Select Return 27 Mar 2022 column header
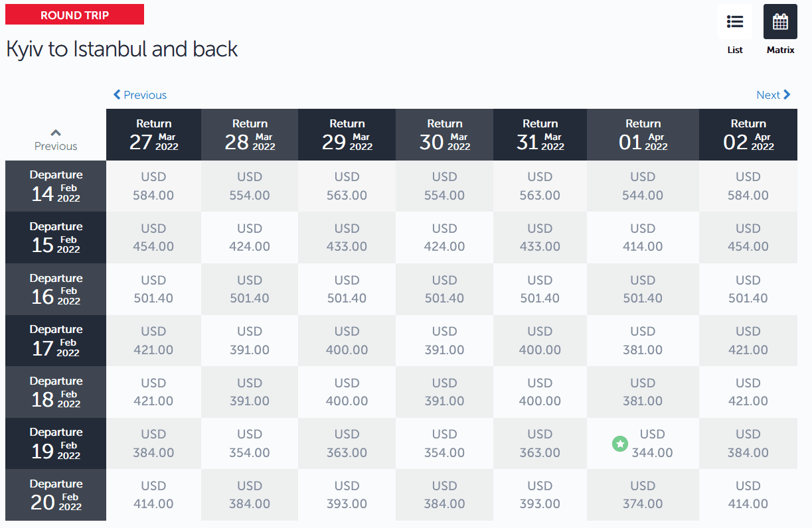This screenshot has width=812, height=528. click(153, 135)
